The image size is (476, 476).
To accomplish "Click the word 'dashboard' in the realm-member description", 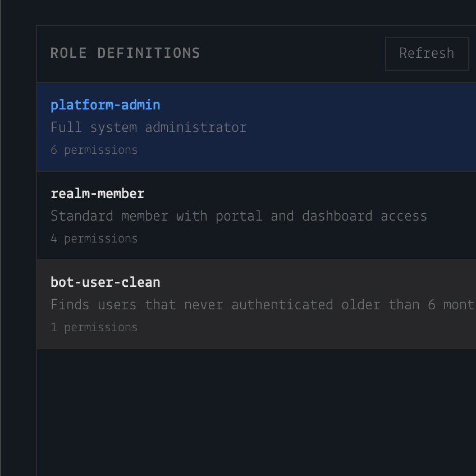I will tap(337, 216).
